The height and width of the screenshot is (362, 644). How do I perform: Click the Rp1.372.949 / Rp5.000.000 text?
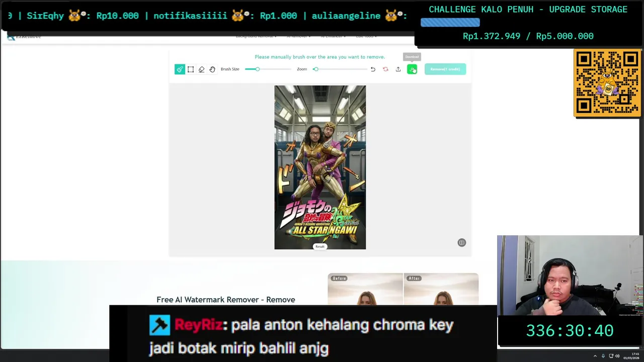click(528, 36)
